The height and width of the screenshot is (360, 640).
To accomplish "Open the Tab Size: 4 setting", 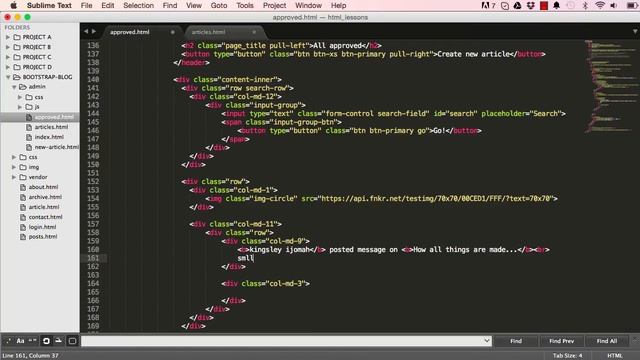I will [567, 356].
